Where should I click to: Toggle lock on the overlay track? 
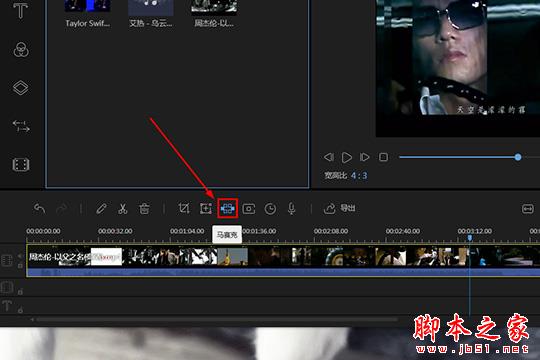point(20,292)
